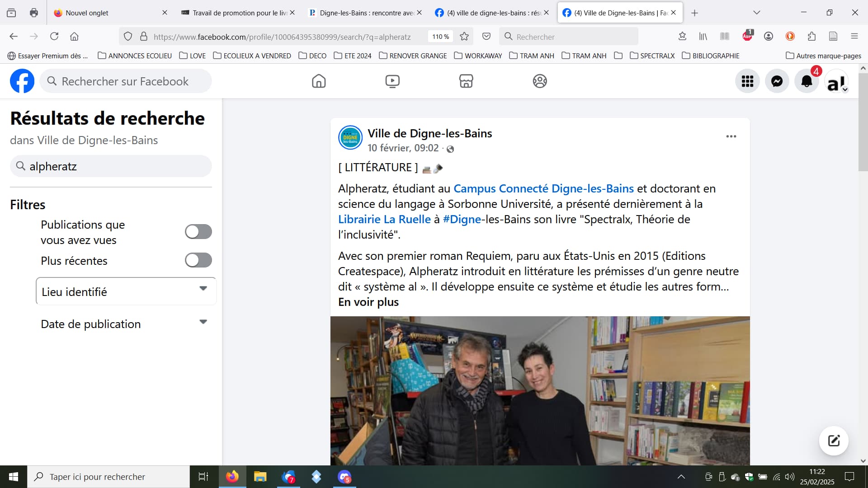The height and width of the screenshot is (488, 868).
Task: Switch to ville de digne-les-bains résultats tab
Action: point(492,13)
